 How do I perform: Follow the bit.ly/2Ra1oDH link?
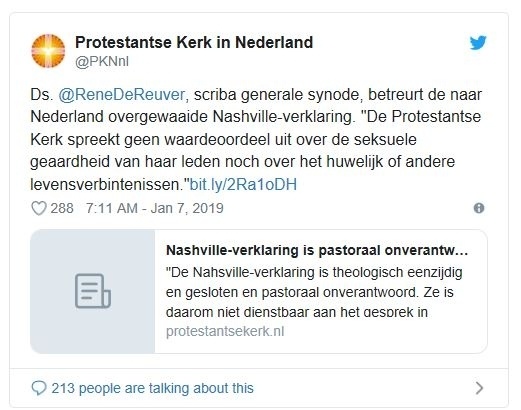(x=243, y=184)
